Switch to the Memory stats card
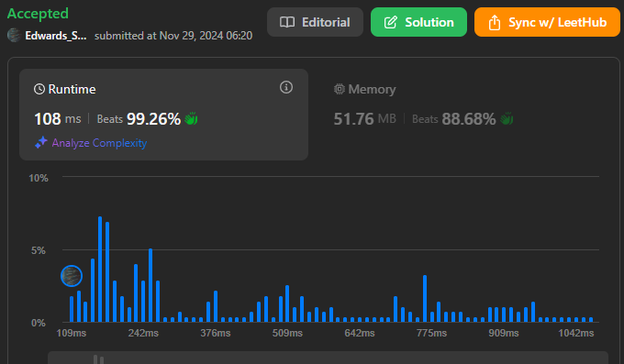This screenshot has width=624, height=364. 462,115
